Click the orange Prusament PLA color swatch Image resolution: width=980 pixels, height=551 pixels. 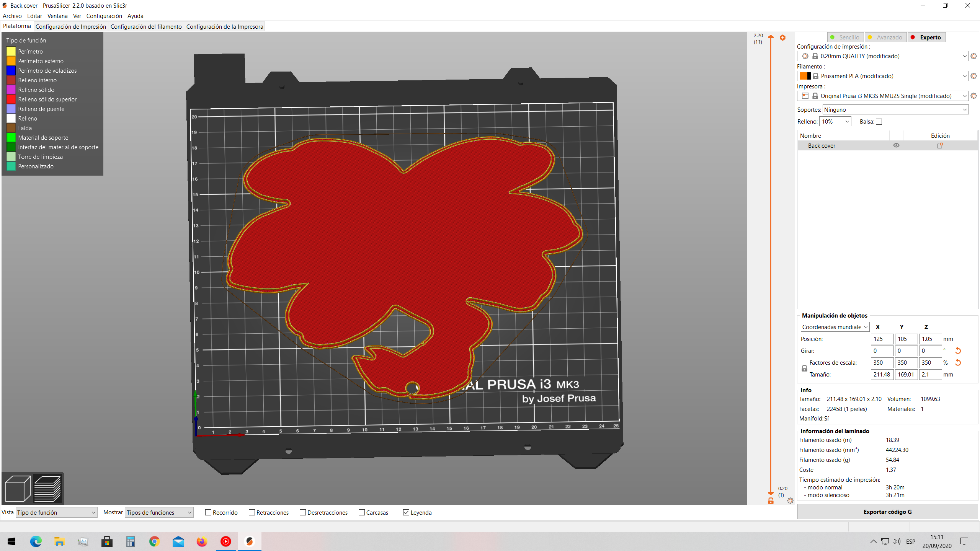(804, 76)
